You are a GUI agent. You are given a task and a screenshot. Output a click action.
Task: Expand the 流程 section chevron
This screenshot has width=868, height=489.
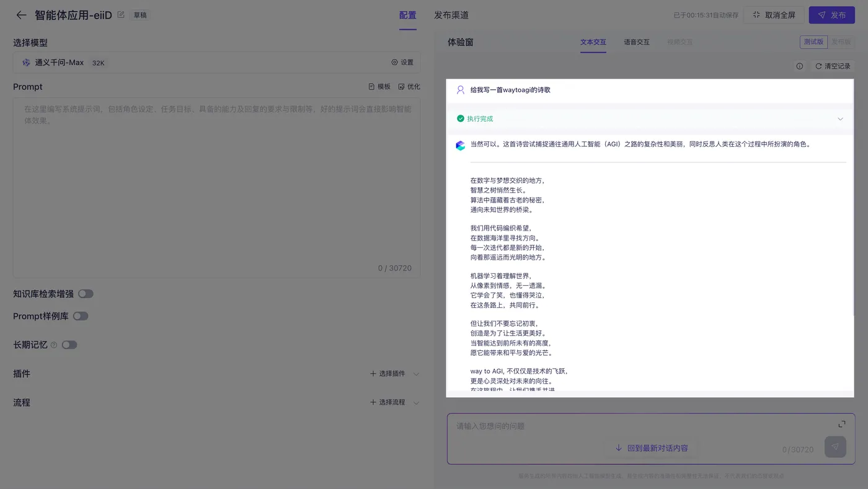tap(416, 402)
